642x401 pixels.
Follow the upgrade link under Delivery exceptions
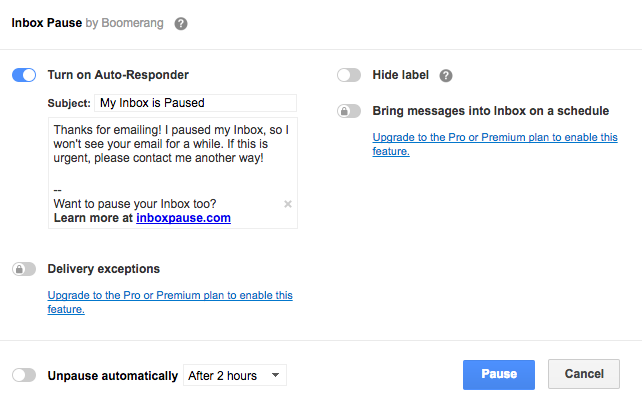170,302
